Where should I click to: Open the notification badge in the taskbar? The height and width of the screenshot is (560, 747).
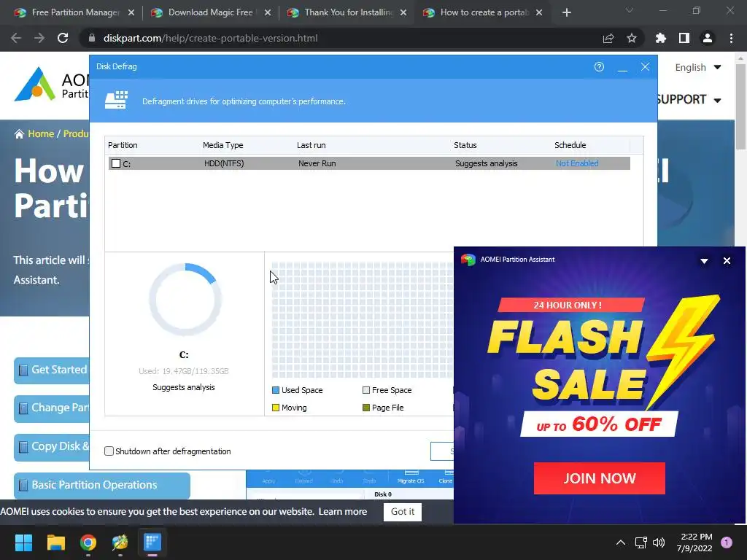727,542
